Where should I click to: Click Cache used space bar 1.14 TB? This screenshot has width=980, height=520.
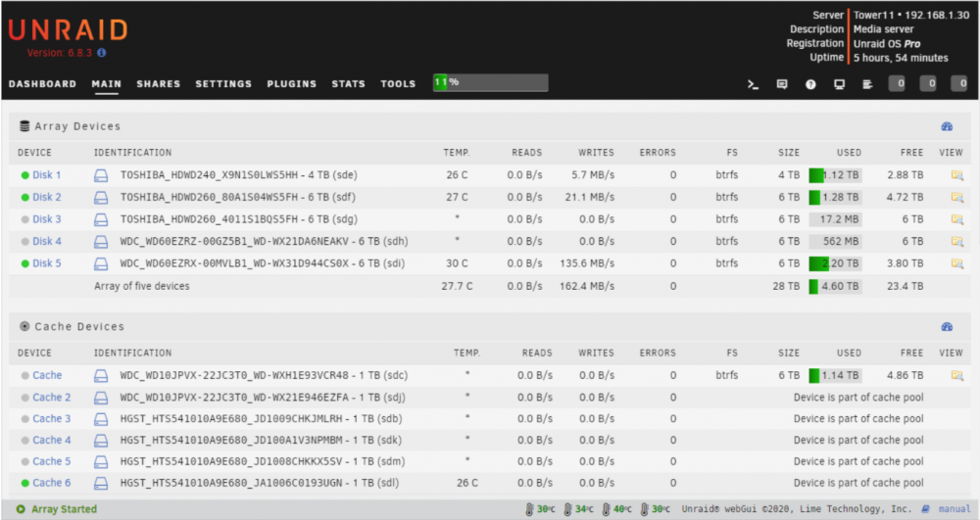point(835,375)
